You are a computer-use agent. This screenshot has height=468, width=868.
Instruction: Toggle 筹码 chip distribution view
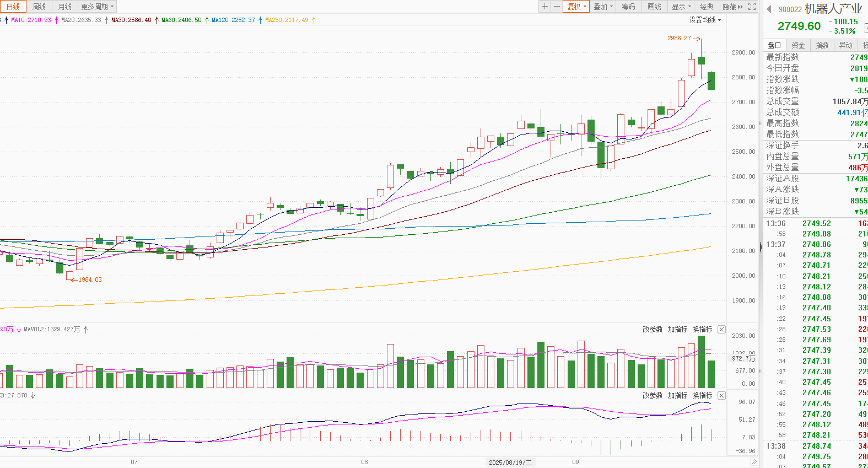point(628,7)
